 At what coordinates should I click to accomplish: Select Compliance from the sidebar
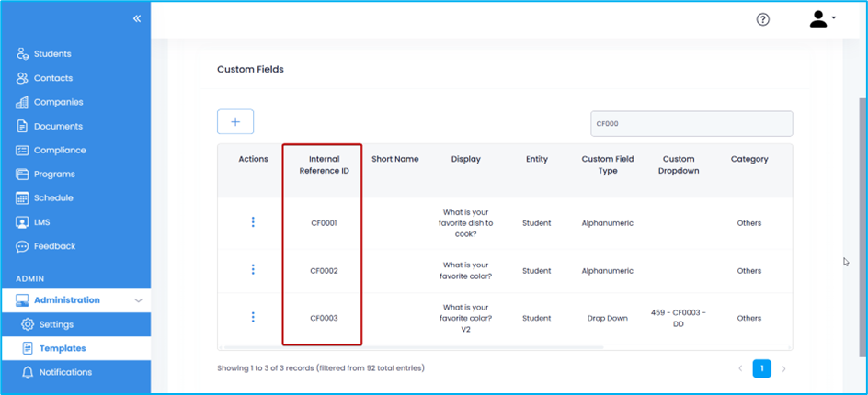coord(60,150)
